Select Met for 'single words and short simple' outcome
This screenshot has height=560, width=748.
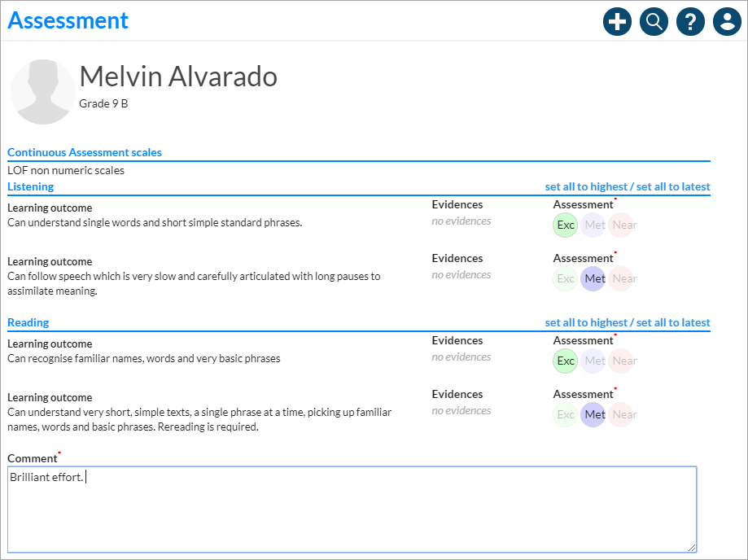click(x=593, y=225)
